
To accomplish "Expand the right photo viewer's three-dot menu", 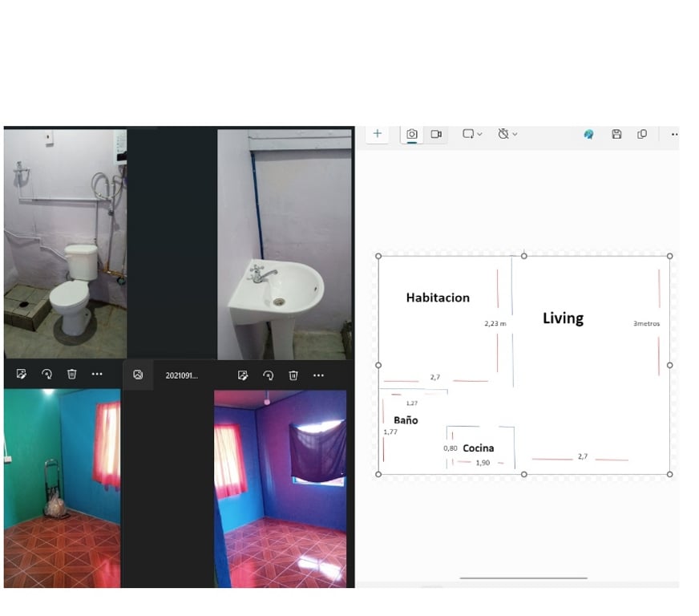I will pyautogui.click(x=318, y=375).
